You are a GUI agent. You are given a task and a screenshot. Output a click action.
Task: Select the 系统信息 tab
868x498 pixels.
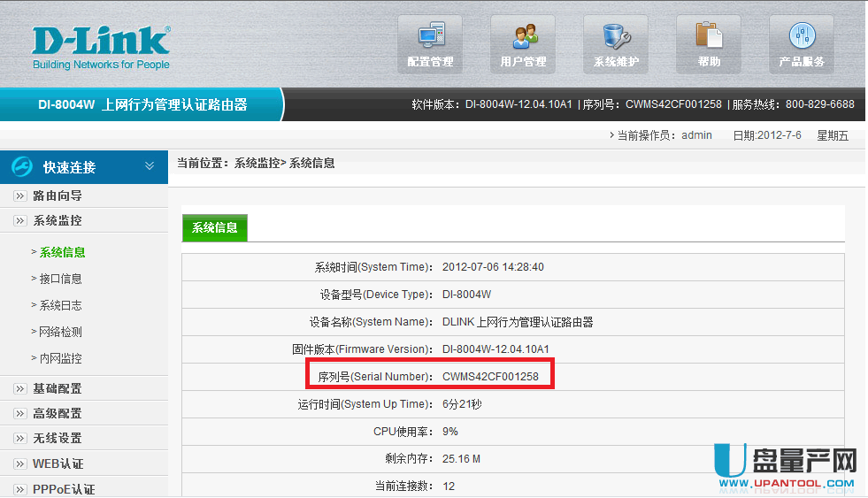215,227
